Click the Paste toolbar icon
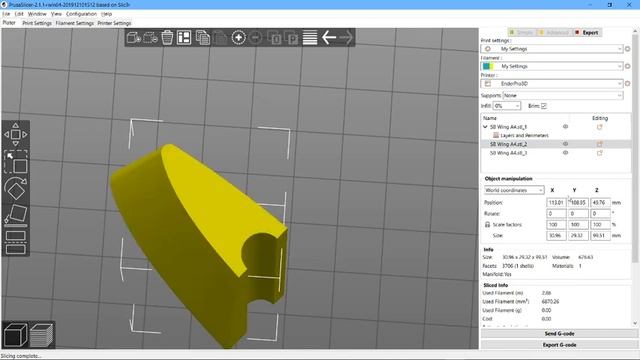Image resolution: width=640 pixels, height=360 pixels. click(x=220, y=38)
